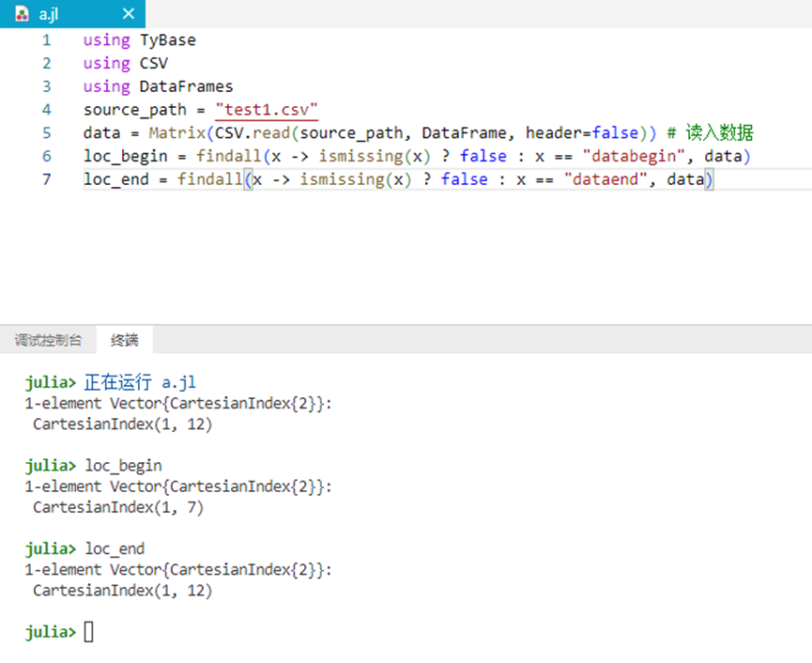
Task: Switch to the 终端 tab
Action: (124, 340)
